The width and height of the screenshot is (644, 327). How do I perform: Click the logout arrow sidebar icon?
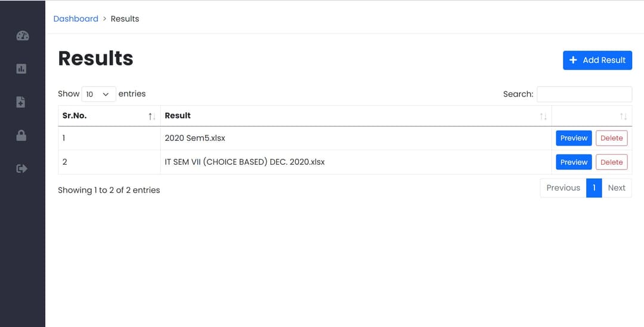(21, 169)
